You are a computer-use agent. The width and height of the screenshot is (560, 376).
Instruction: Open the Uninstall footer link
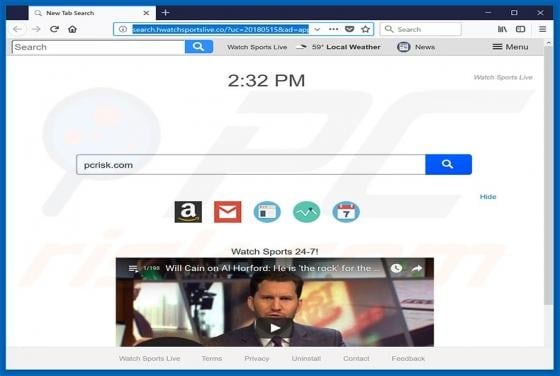click(306, 359)
